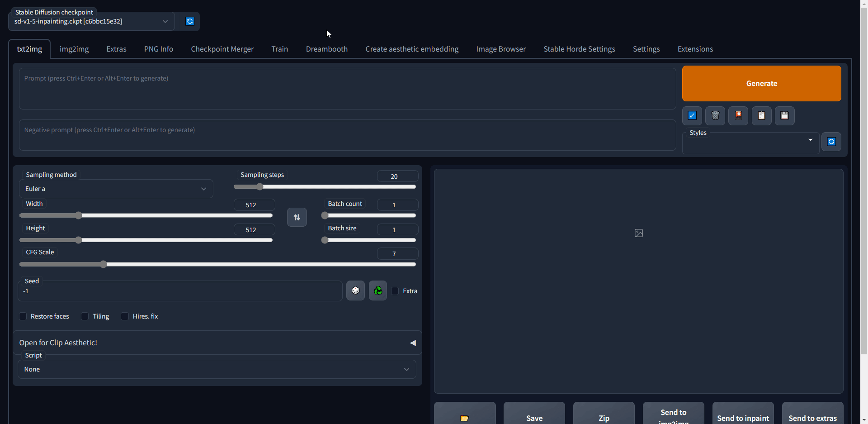Open the Sampling method dropdown

pyautogui.click(x=116, y=189)
